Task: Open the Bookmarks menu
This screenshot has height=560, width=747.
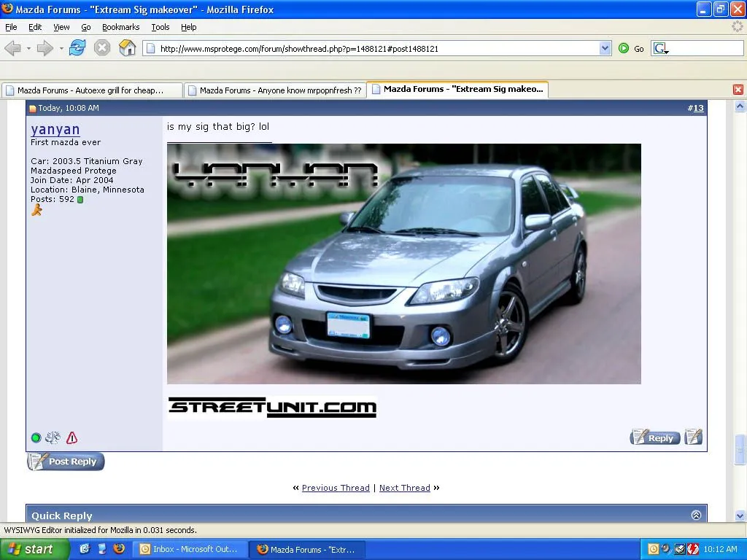Action: pyautogui.click(x=120, y=27)
